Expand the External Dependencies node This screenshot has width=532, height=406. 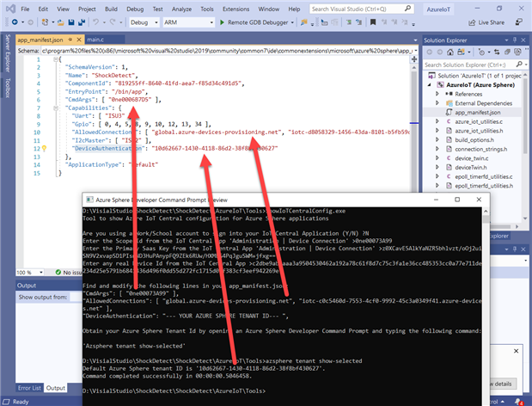point(439,103)
